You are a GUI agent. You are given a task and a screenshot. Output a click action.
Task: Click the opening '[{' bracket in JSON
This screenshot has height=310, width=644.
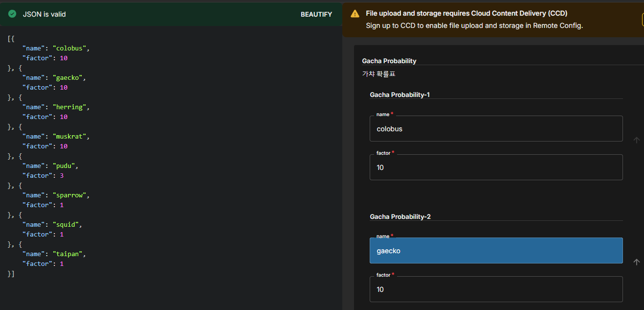11,38
